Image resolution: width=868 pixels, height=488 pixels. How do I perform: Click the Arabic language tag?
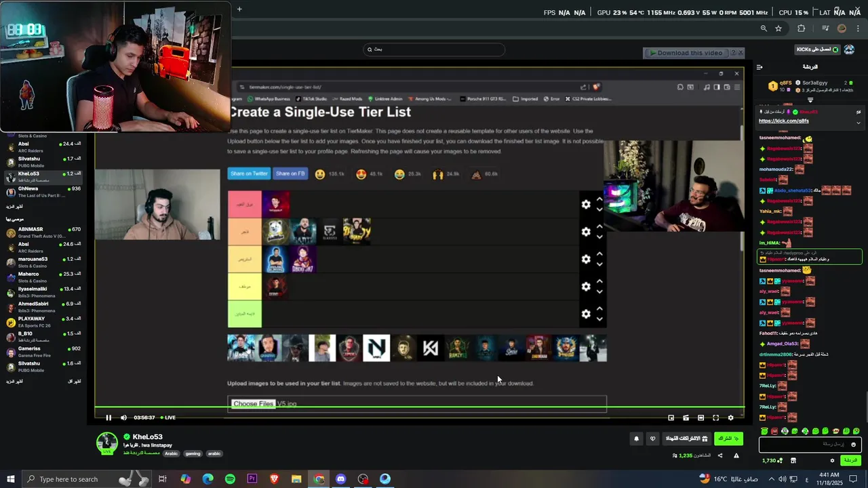(x=171, y=453)
